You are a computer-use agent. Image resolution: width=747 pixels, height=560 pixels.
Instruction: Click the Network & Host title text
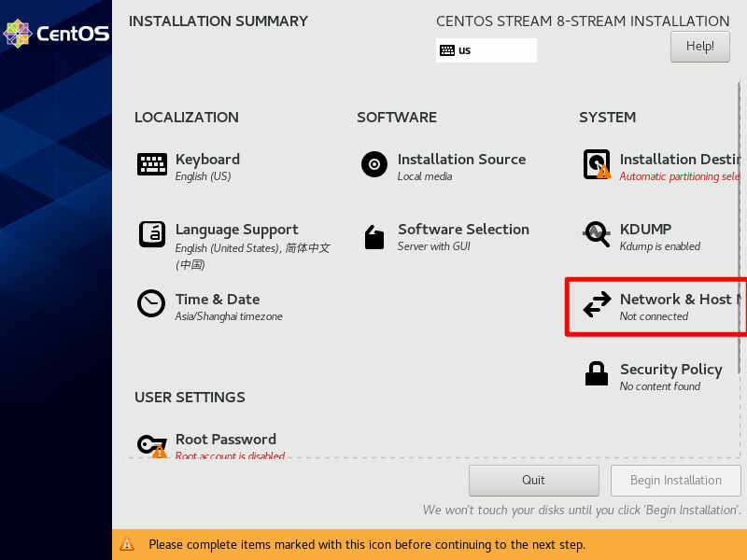tap(681, 299)
